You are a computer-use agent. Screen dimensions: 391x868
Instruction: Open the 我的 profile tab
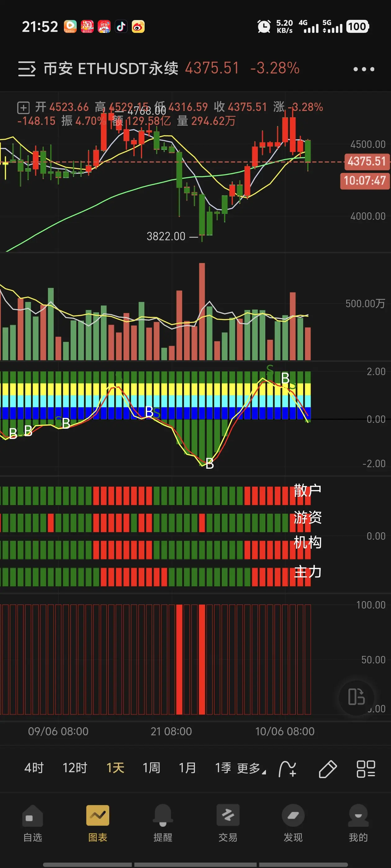point(358,823)
